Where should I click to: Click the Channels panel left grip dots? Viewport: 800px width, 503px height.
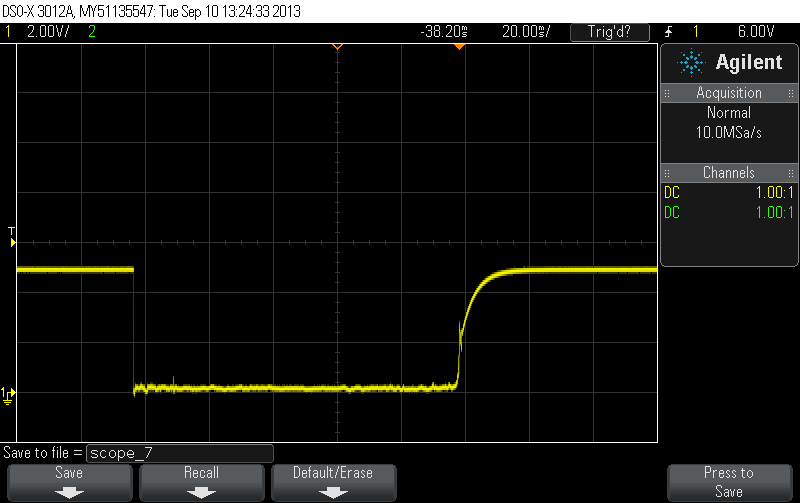[x=667, y=173]
